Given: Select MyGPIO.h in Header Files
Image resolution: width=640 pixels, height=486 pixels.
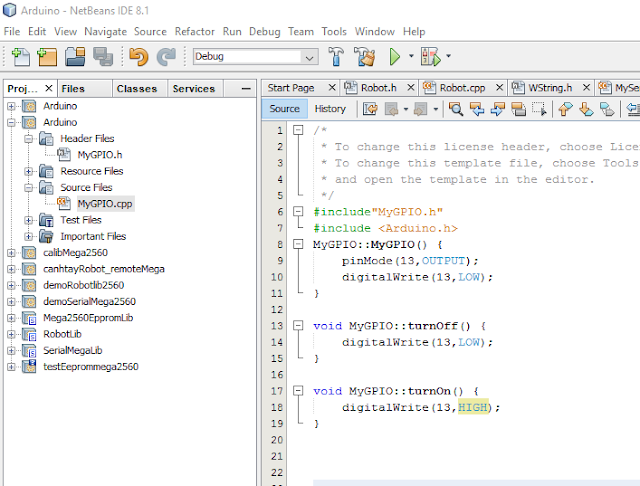Looking at the screenshot, I should (100, 155).
